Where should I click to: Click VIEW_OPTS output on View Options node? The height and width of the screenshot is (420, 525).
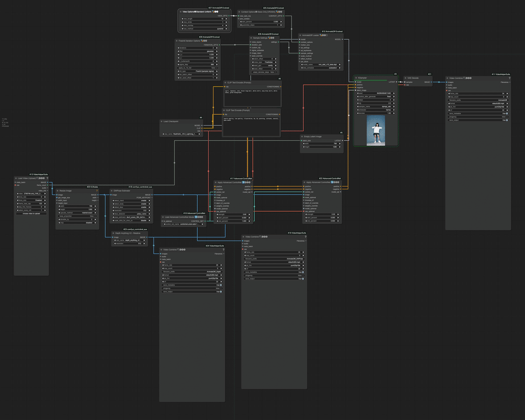[x=229, y=16]
